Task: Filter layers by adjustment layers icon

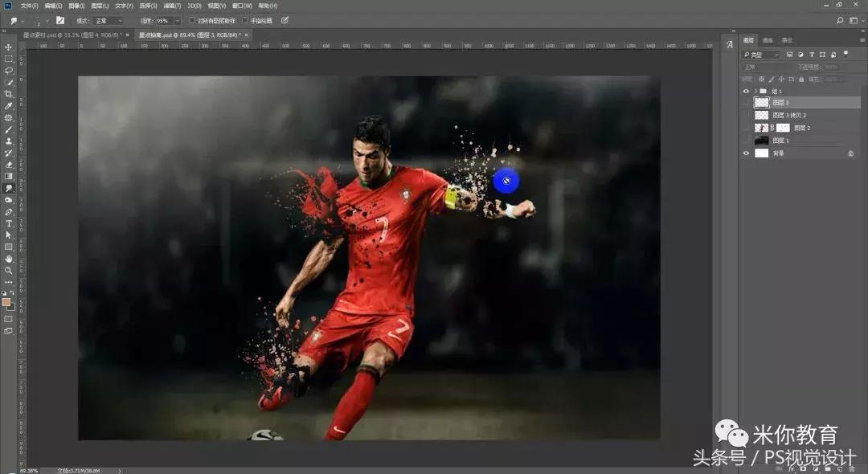Action: pos(800,55)
